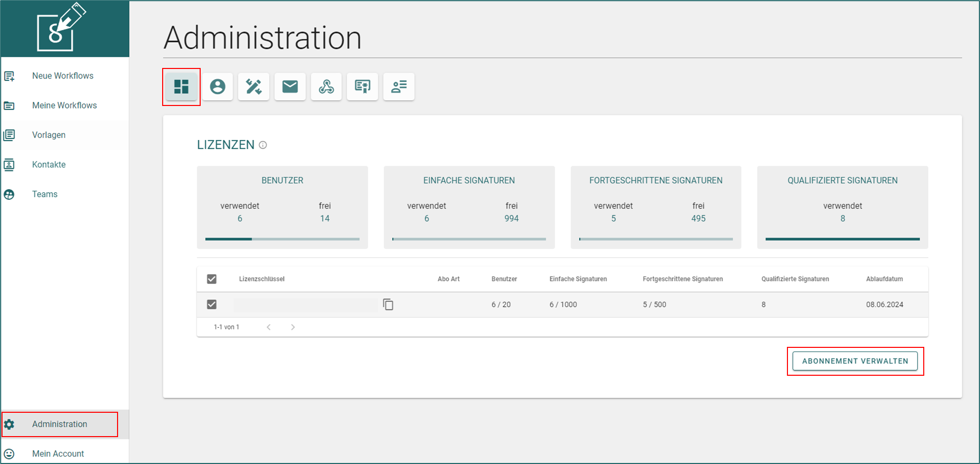
Task: Click the Administration page title
Action: (262, 38)
